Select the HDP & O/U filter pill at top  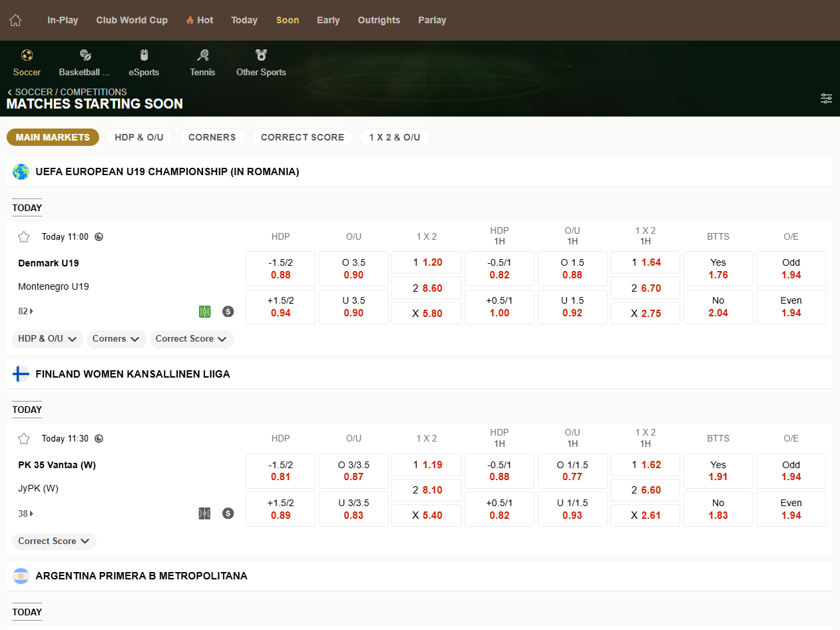139,137
